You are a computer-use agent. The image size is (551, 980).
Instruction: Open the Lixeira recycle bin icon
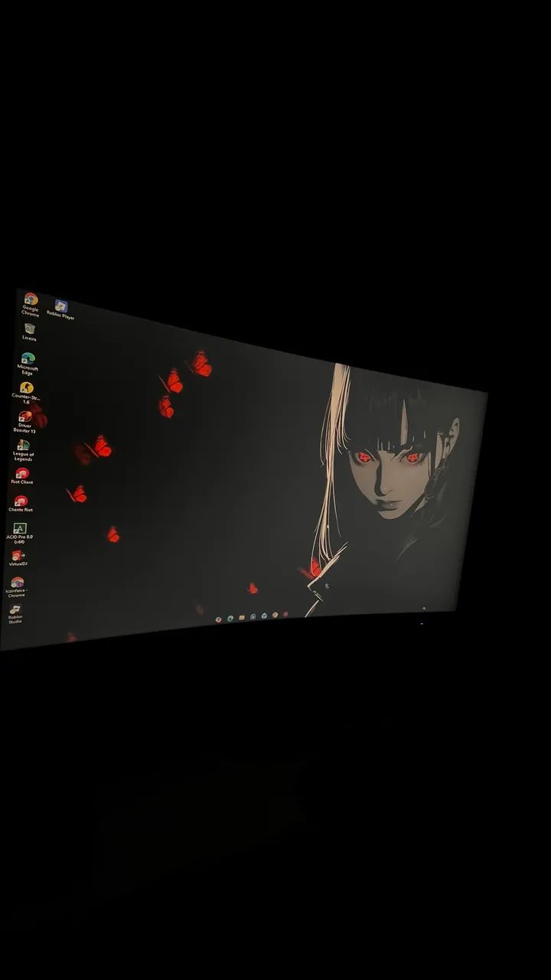click(x=29, y=332)
